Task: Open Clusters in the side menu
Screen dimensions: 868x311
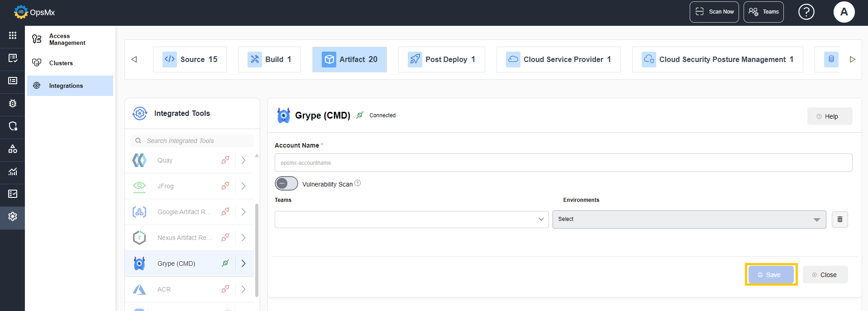Action: tap(61, 63)
